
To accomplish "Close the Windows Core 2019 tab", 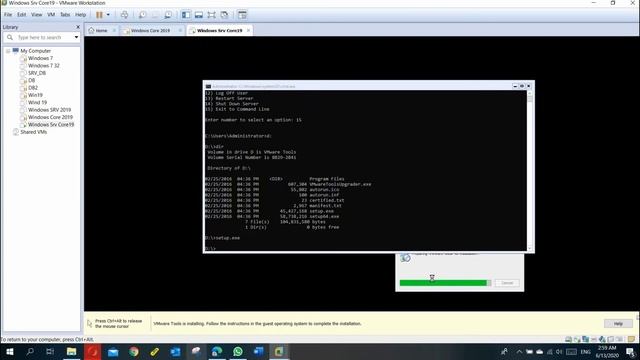I will click(x=180, y=31).
